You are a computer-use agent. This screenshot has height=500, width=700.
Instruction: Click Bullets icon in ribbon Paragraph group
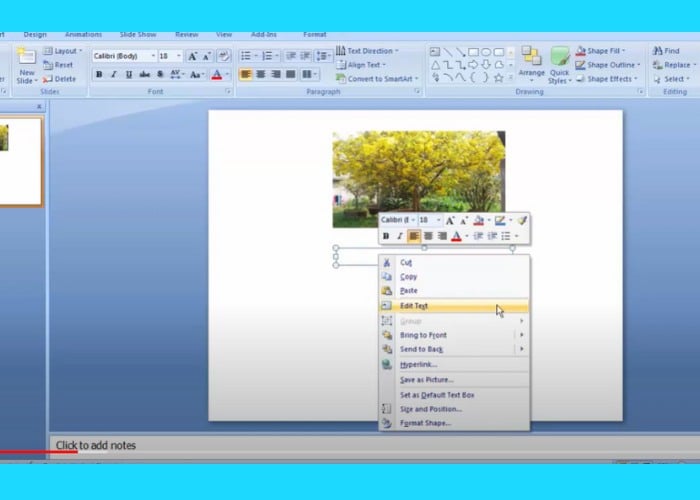pyautogui.click(x=248, y=56)
